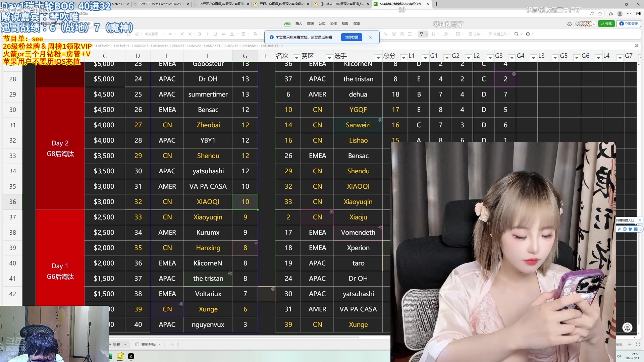The image size is (644, 362).
Task: Click the green 分享 share button
Action: click(x=606, y=24)
